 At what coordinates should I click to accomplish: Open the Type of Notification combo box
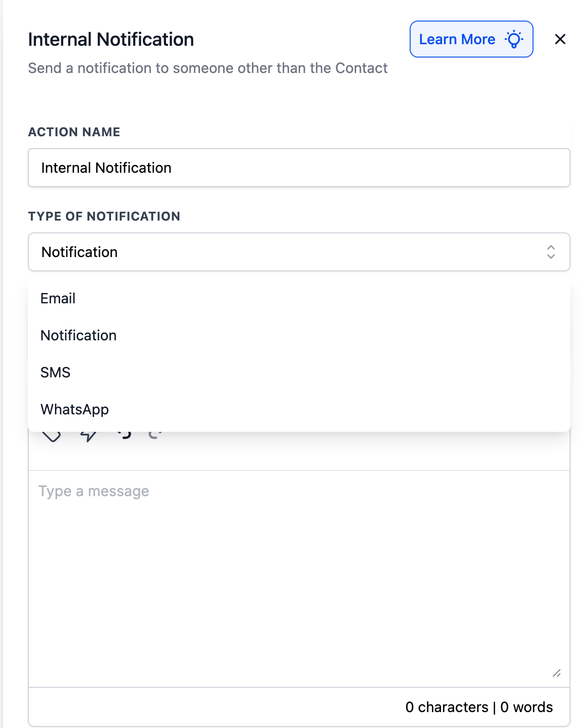point(288,252)
